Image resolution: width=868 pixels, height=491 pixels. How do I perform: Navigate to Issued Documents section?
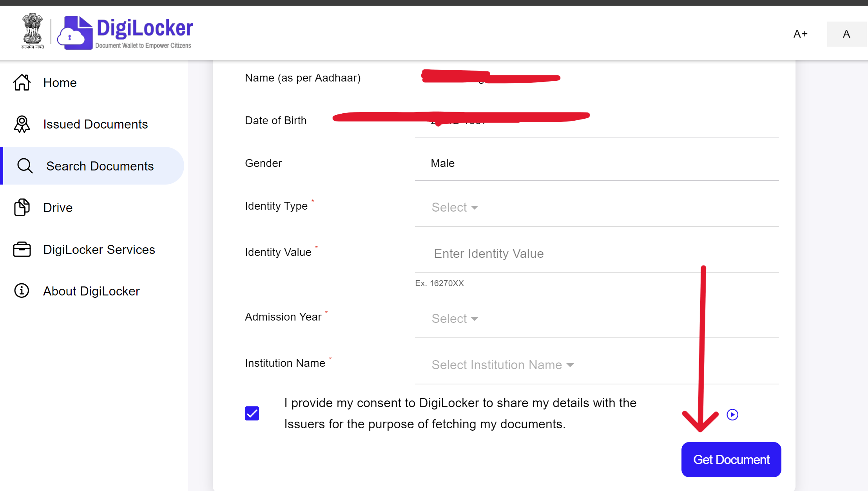coord(95,124)
